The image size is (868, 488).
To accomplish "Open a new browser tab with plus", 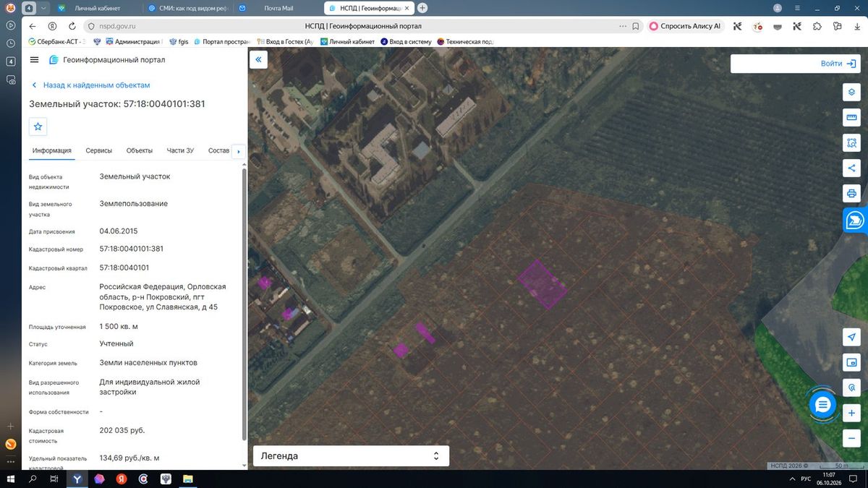I will click(x=422, y=8).
